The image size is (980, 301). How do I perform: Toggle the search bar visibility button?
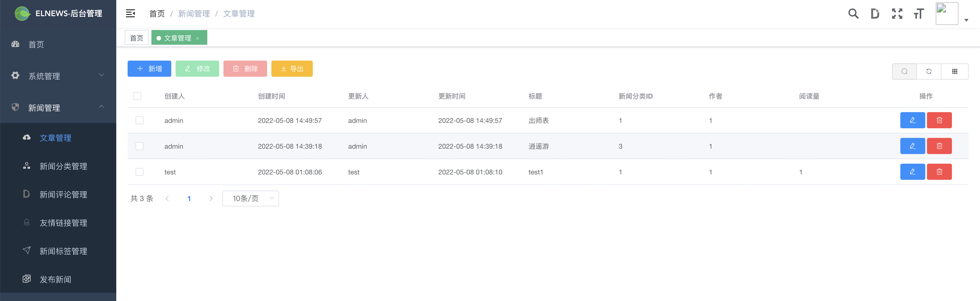click(904, 71)
